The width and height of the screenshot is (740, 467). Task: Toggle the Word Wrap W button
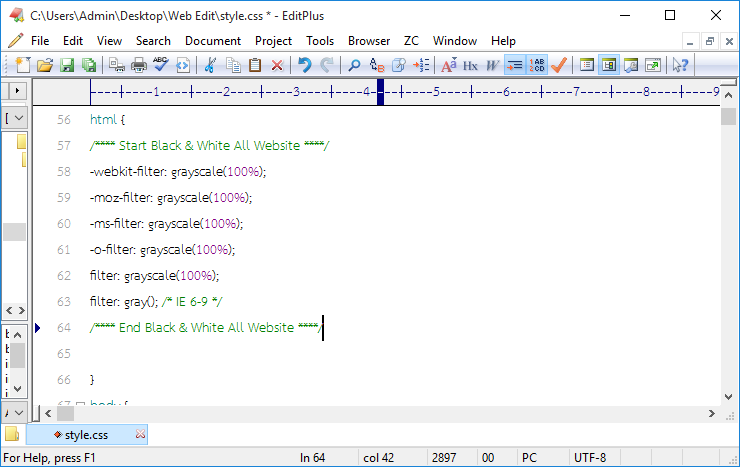coord(492,65)
